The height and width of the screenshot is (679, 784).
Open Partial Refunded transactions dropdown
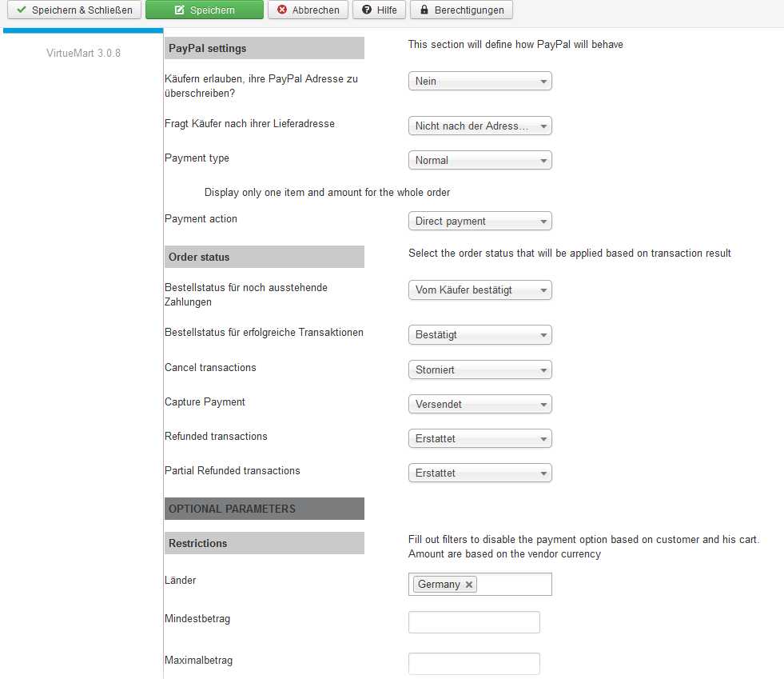(x=480, y=473)
